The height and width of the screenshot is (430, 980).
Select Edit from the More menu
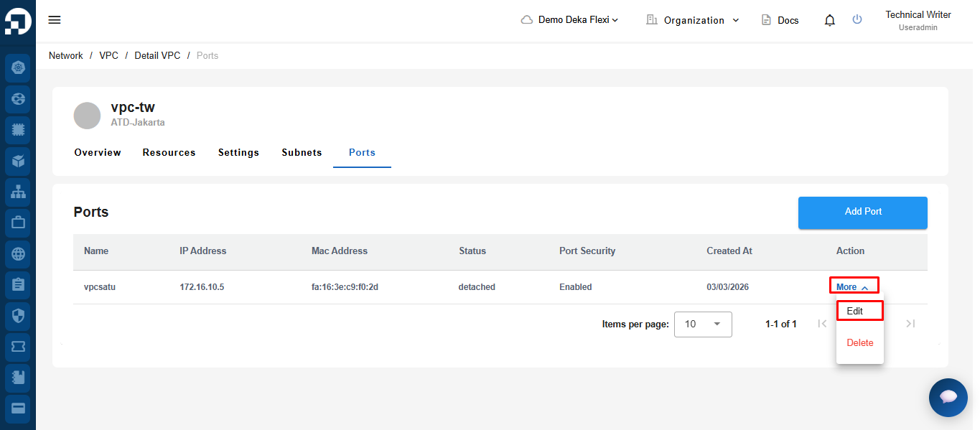coord(859,311)
